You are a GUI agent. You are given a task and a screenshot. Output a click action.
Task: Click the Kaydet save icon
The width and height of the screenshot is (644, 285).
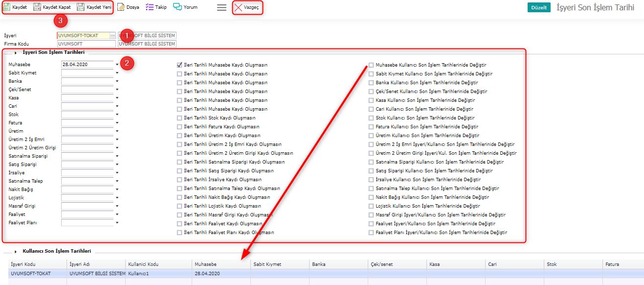(x=7, y=7)
